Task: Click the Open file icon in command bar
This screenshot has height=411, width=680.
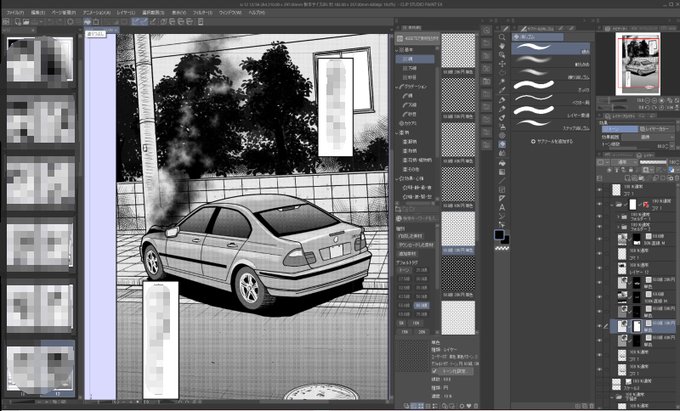Action: pyautogui.click(x=26, y=21)
